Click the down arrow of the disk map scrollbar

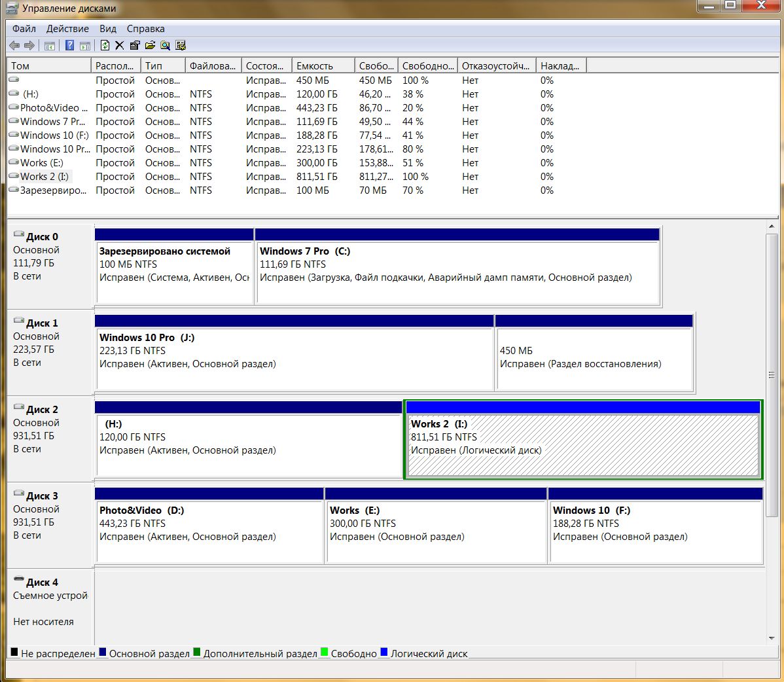point(772,638)
